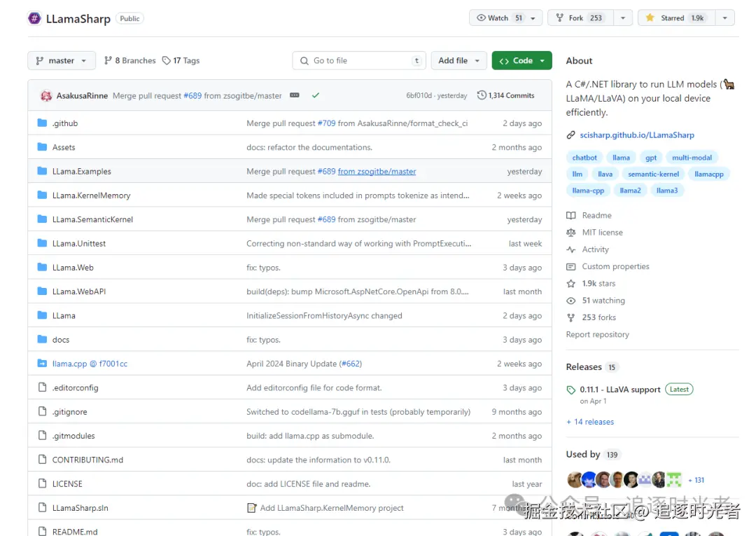Click the LLama.KernelMemory folder icon
756x536 pixels.
pos(43,195)
